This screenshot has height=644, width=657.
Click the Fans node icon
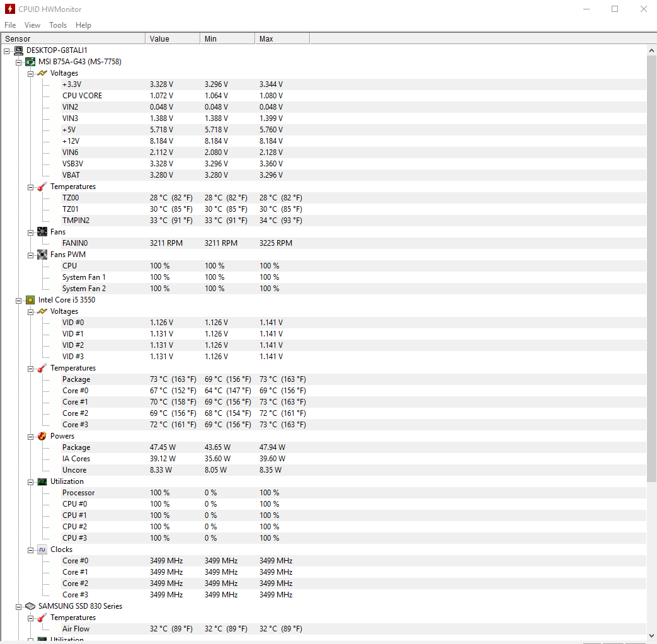coord(42,232)
